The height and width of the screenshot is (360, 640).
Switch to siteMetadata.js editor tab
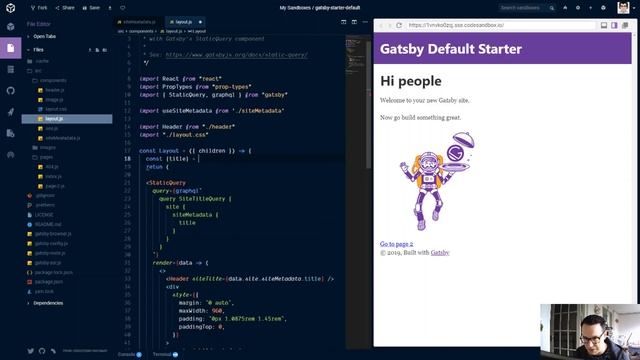[139, 22]
